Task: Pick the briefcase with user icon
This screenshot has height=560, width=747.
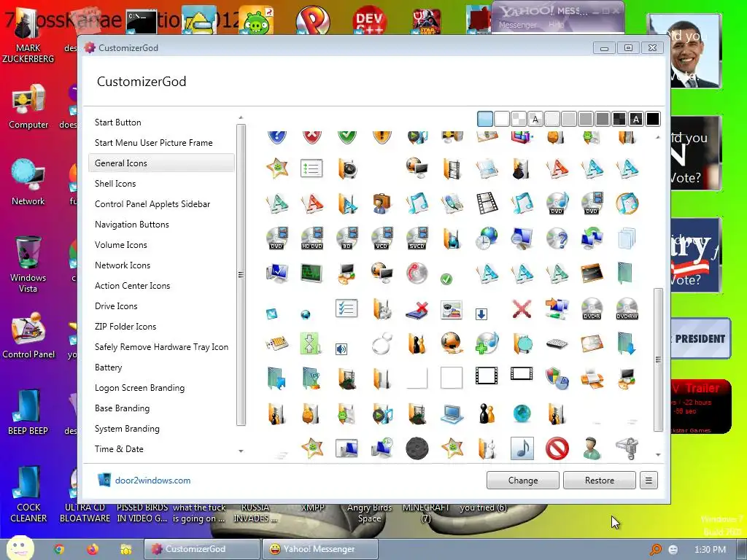Action: (382, 203)
